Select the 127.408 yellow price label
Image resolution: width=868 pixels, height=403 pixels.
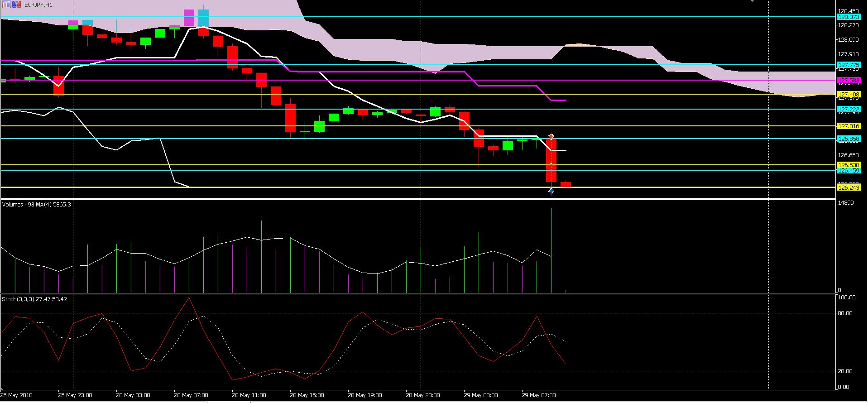849,94
